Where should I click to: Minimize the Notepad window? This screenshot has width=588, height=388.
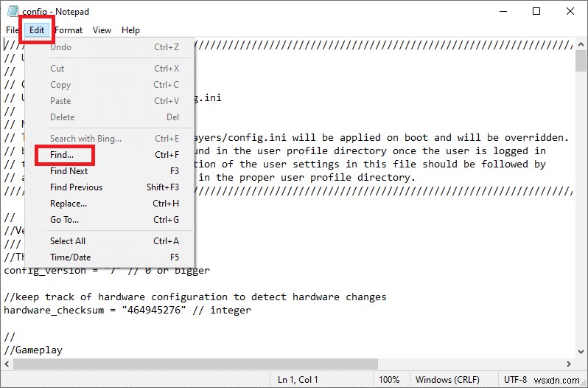click(503, 11)
